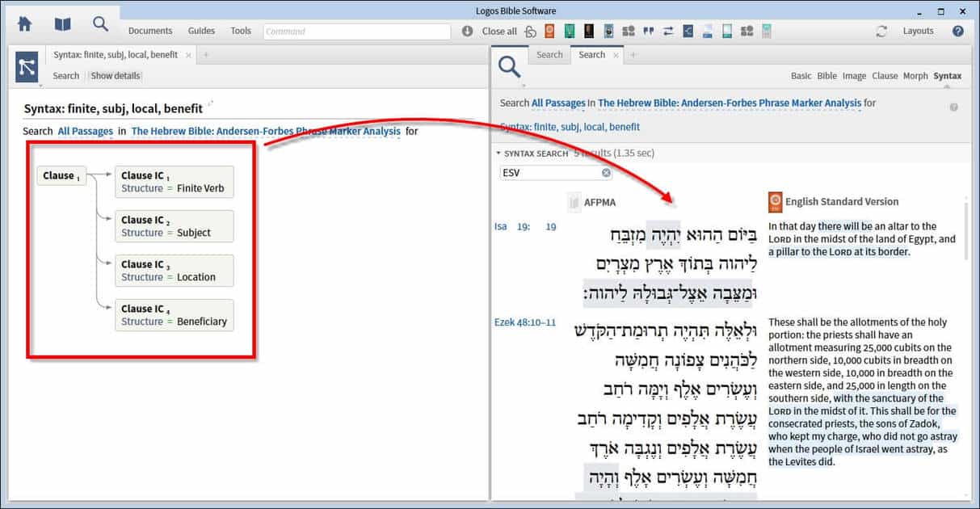Open the Ezek 48:10–11 reference link
Screen dimensions: 980x509
[525, 322]
